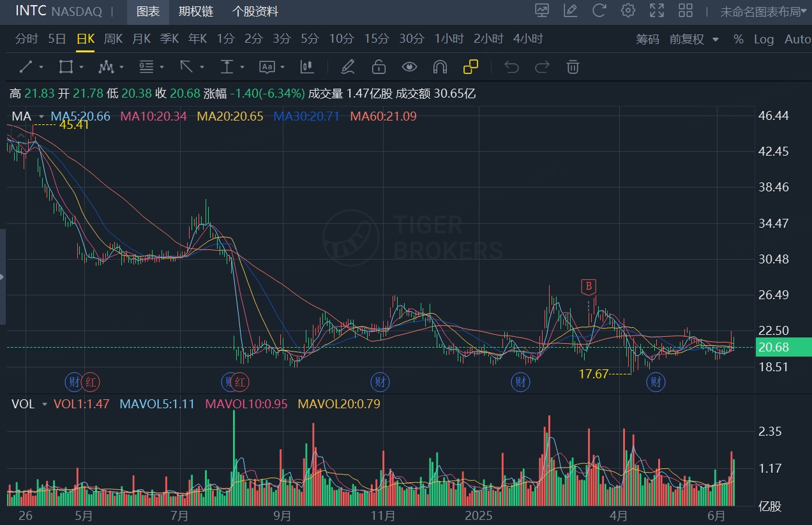812x525 pixels.
Task: Open chart settings gear
Action: pos(628,10)
